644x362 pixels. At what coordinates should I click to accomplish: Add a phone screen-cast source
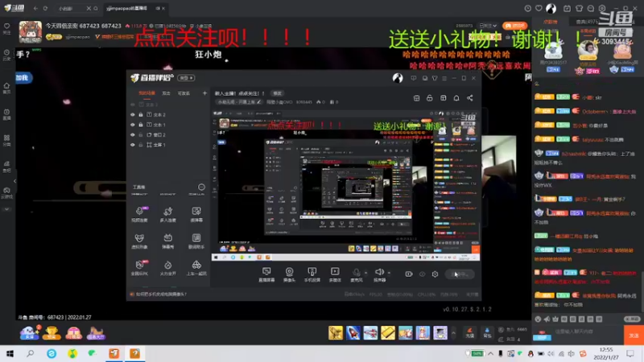point(312,274)
